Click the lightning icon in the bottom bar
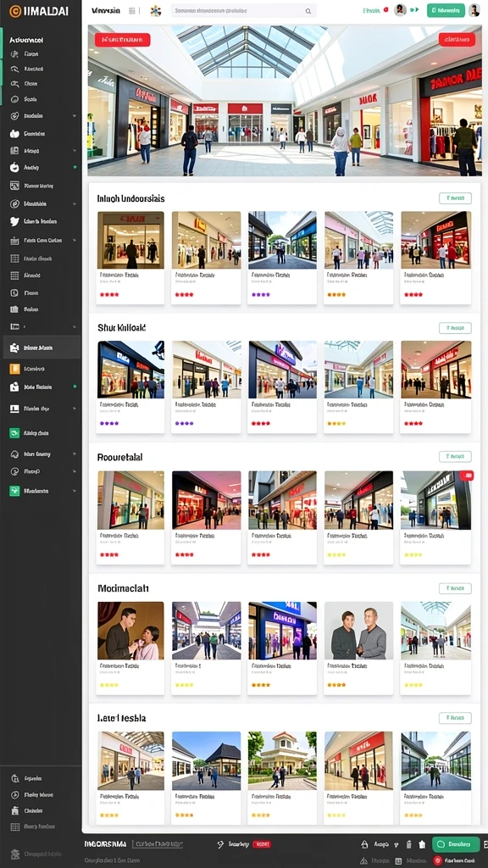The width and height of the screenshot is (488, 868). pyautogui.click(x=221, y=845)
